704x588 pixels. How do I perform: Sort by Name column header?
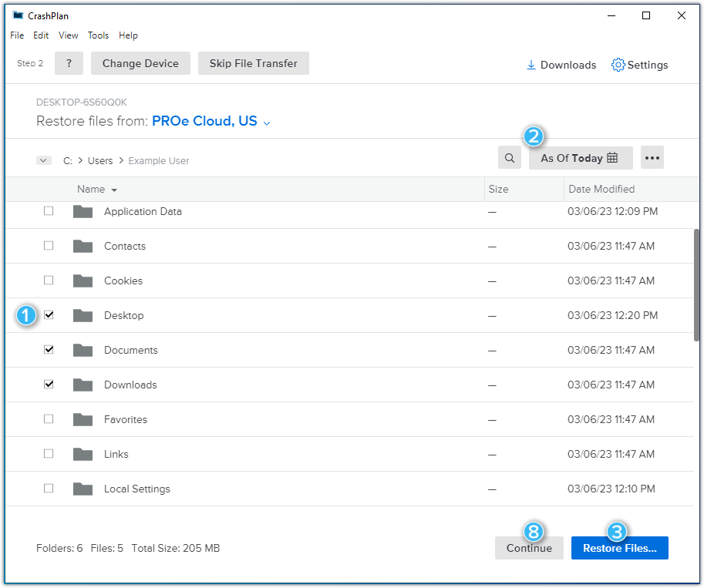pos(97,190)
